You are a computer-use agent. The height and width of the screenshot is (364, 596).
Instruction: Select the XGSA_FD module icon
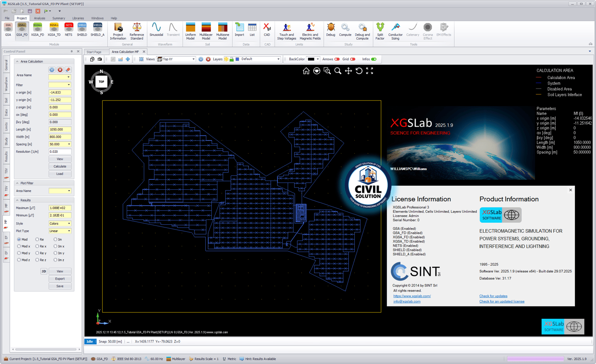click(37, 30)
